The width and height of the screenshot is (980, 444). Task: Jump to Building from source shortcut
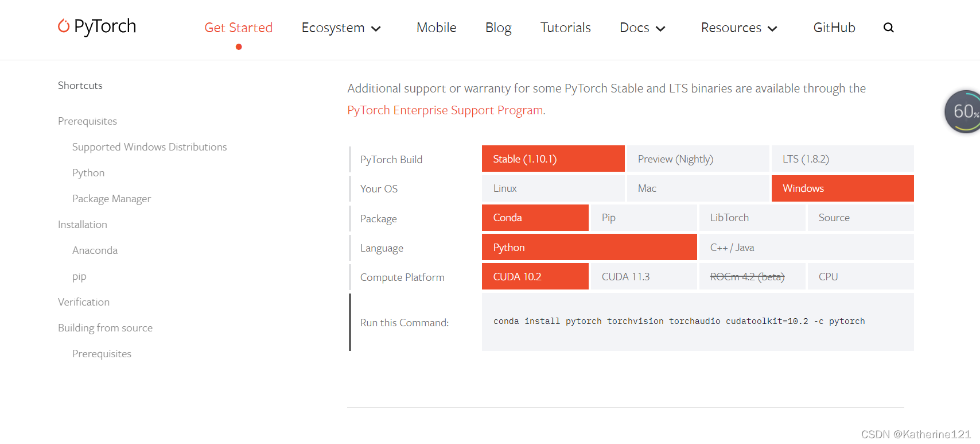pos(105,328)
